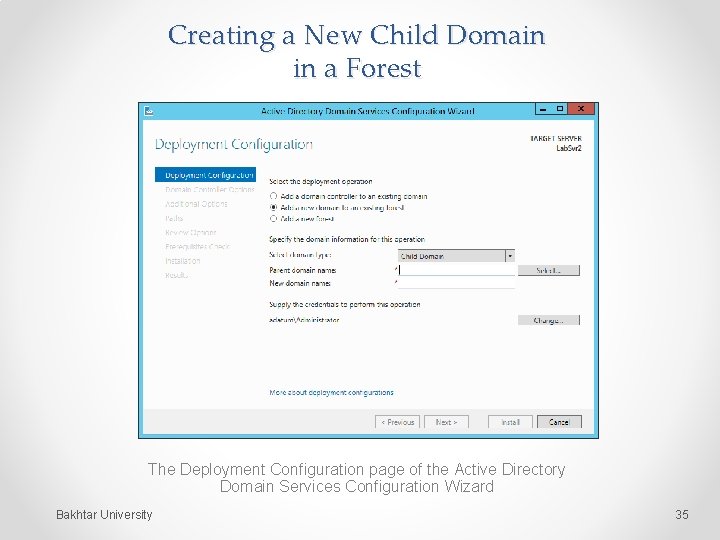Click into the New domain name field

pyautogui.click(x=456, y=283)
